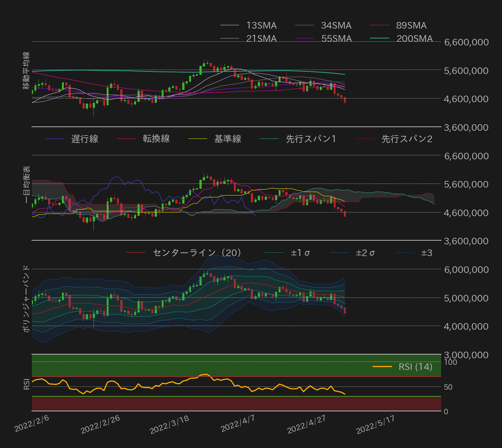Image resolution: width=502 pixels, height=448 pixels.
Task: Click the 34SMA legend text
Action: [x=336, y=25]
